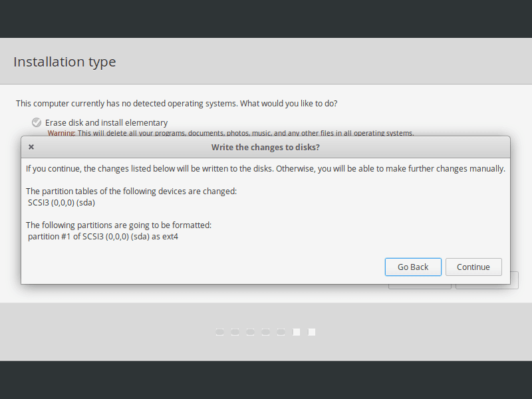Click the "Installation type" page heading
The height and width of the screenshot is (399, 532).
click(65, 62)
